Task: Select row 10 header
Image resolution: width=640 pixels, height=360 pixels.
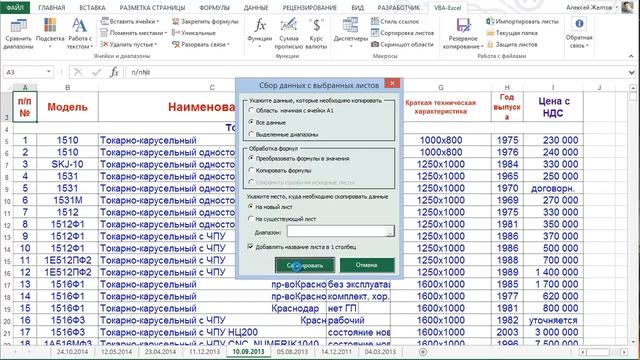Action: click(x=7, y=201)
